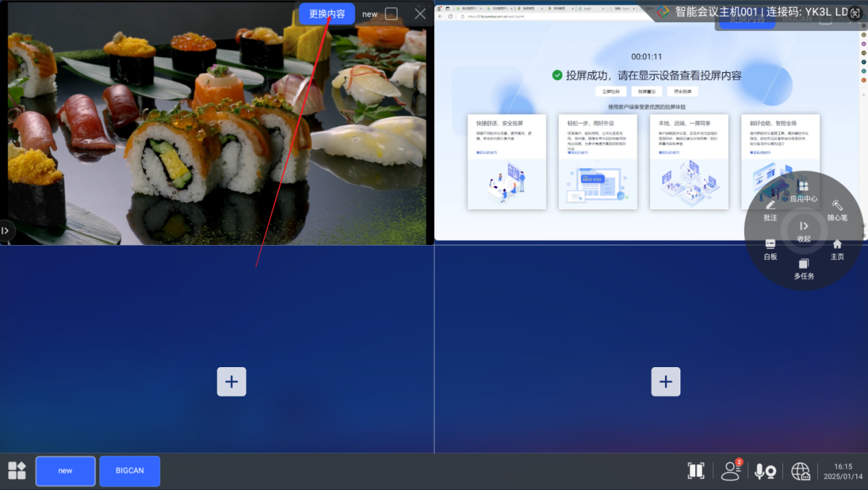This screenshot has height=490, width=868.
Task: Open the 应用中心 app center
Action: 804,191
